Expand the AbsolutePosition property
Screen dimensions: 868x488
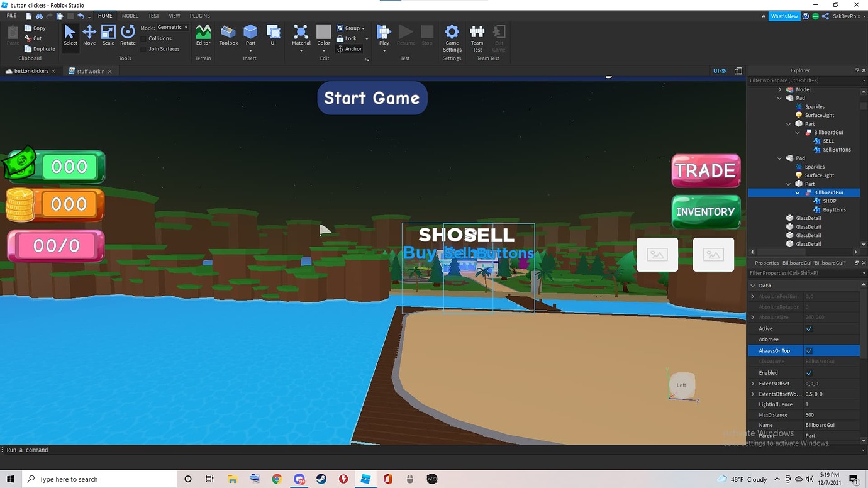pyautogui.click(x=753, y=296)
